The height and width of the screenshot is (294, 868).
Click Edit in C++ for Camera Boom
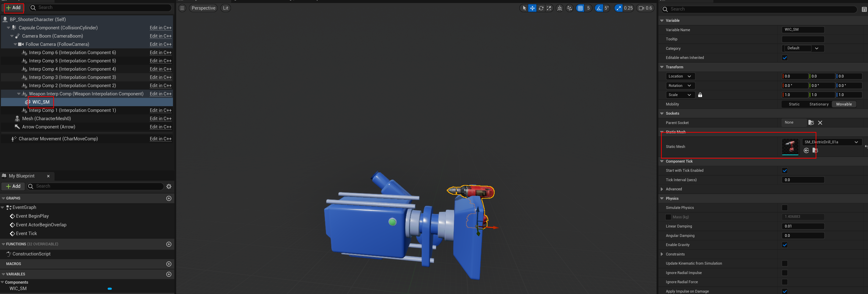point(160,36)
